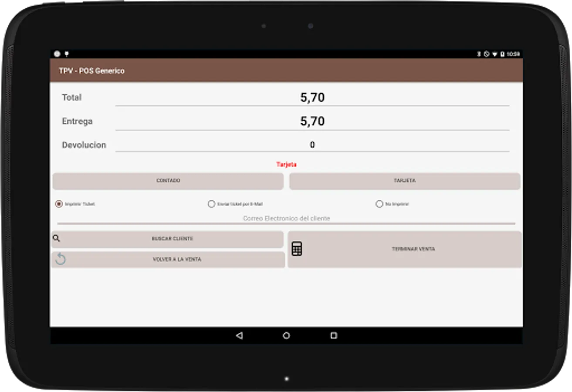The width and height of the screenshot is (572, 392).
Task: Click the calculator icon beside Terminar Venta
Action: (x=297, y=249)
